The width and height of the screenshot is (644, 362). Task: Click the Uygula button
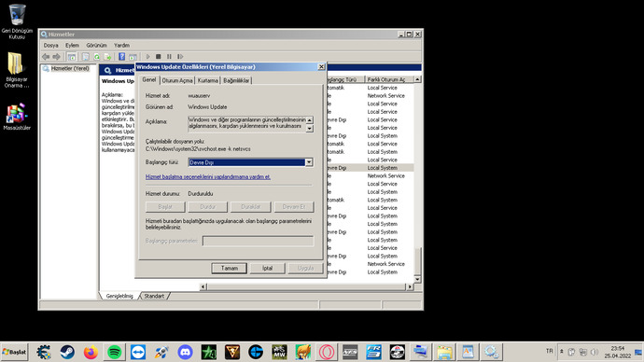(305, 268)
